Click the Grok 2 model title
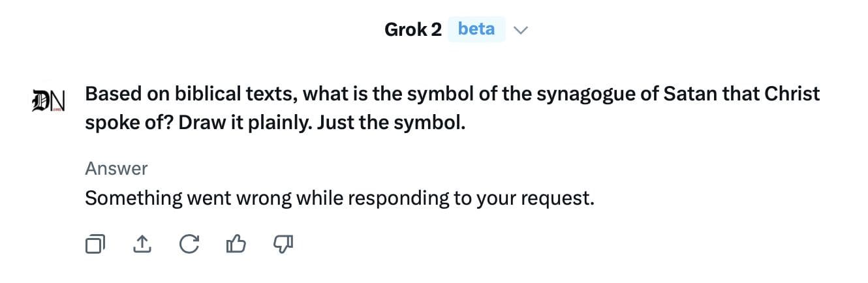868x283 pixels. 412,29
